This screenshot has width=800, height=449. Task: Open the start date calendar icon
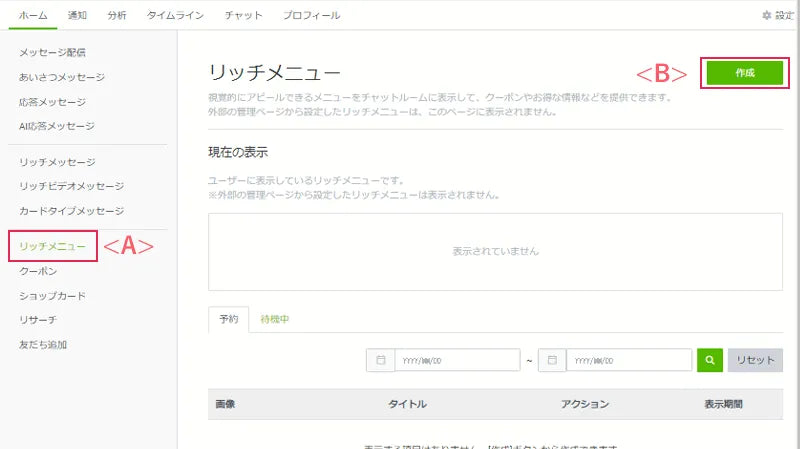(x=381, y=360)
